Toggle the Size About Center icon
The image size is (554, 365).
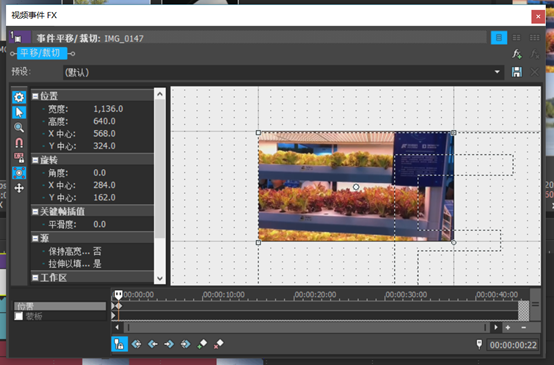[x=19, y=173]
